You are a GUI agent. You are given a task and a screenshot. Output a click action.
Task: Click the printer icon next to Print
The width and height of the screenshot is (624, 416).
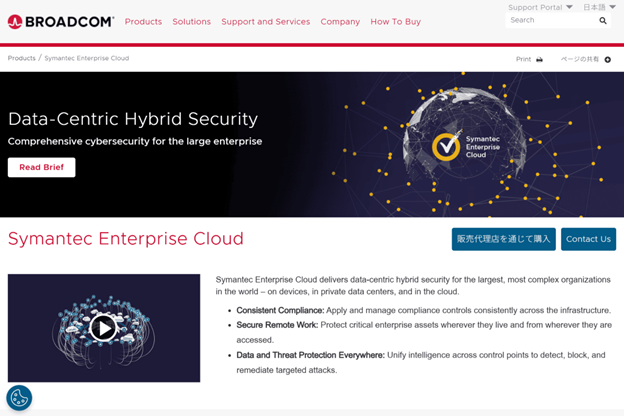tap(539, 59)
